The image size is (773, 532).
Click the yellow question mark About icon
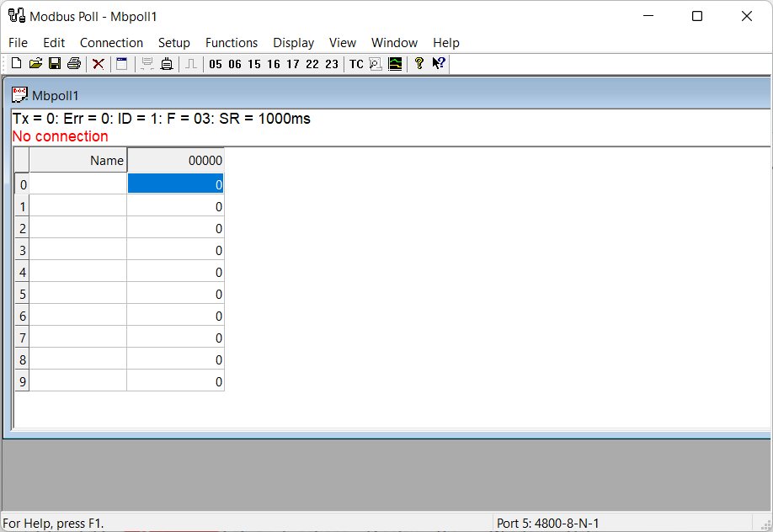pos(419,64)
